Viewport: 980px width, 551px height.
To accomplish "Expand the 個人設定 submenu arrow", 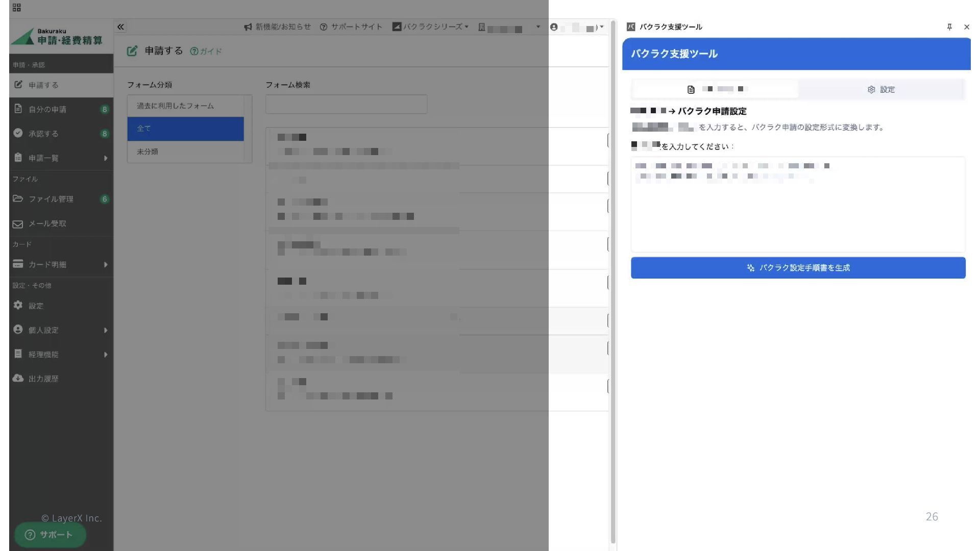I will [x=106, y=330].
